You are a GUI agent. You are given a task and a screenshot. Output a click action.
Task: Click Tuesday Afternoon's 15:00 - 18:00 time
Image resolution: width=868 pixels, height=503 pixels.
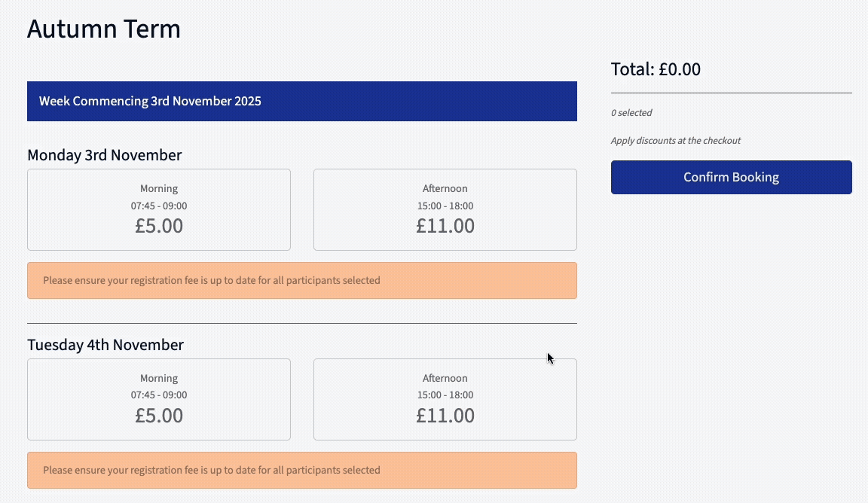point(445,395)
